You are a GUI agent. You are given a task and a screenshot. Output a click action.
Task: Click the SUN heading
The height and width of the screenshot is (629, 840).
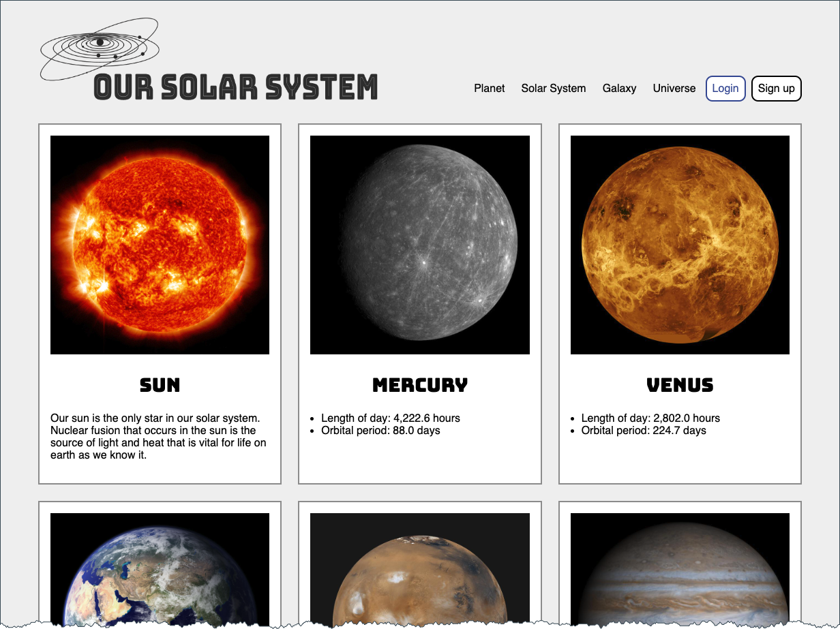tap(160, 385)
